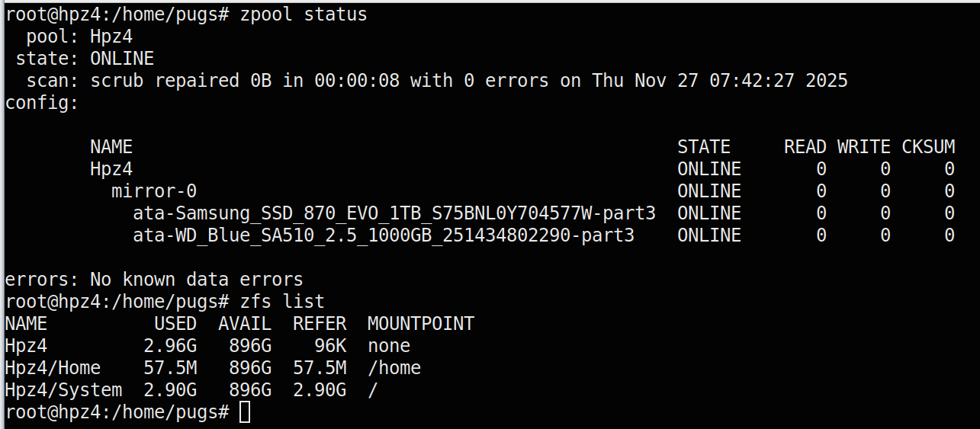
Task: Click the terminal cursor block at the prompt
Action: [x=244, y=412]
